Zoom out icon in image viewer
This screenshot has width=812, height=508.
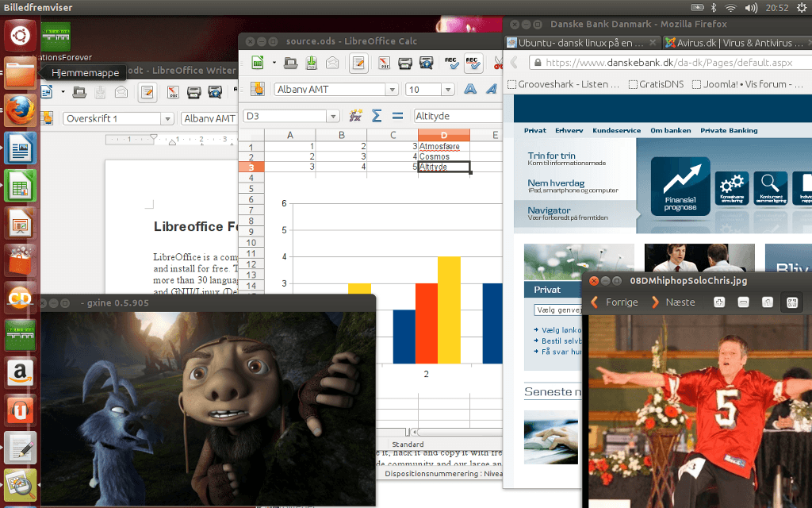(x=743, y=302)
